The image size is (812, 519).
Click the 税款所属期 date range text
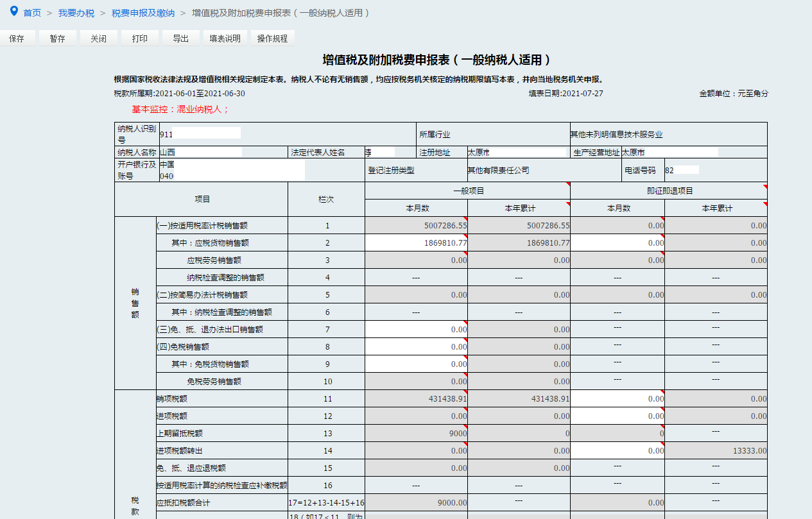pos(179,93)
